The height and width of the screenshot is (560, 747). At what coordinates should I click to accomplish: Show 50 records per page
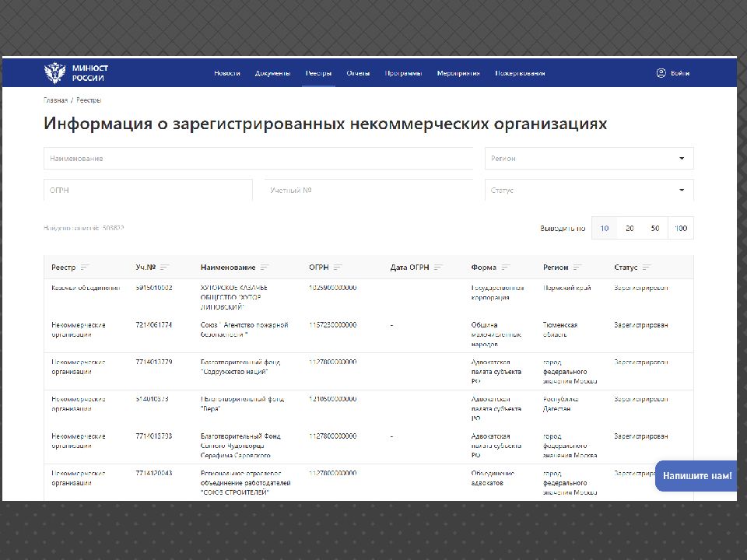655,228
